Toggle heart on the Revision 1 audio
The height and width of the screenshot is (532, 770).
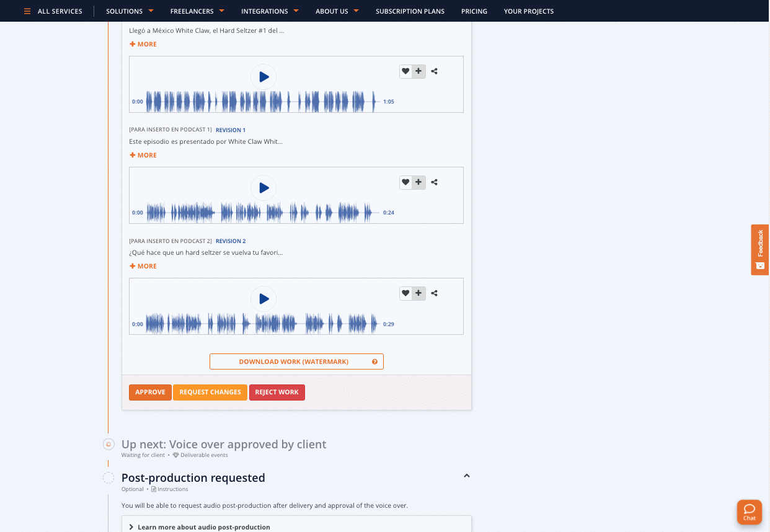point(405,182)
